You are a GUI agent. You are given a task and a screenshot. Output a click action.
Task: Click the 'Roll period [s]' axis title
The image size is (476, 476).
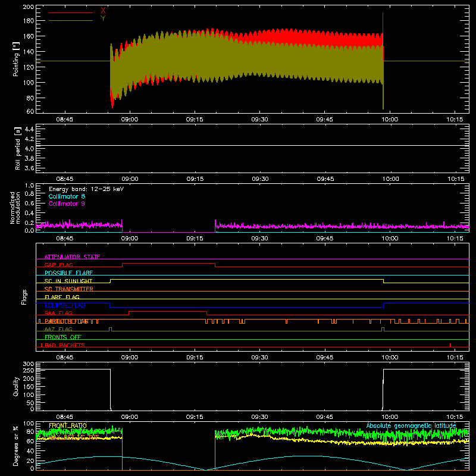pyautogui.click(x=17, y=148)
